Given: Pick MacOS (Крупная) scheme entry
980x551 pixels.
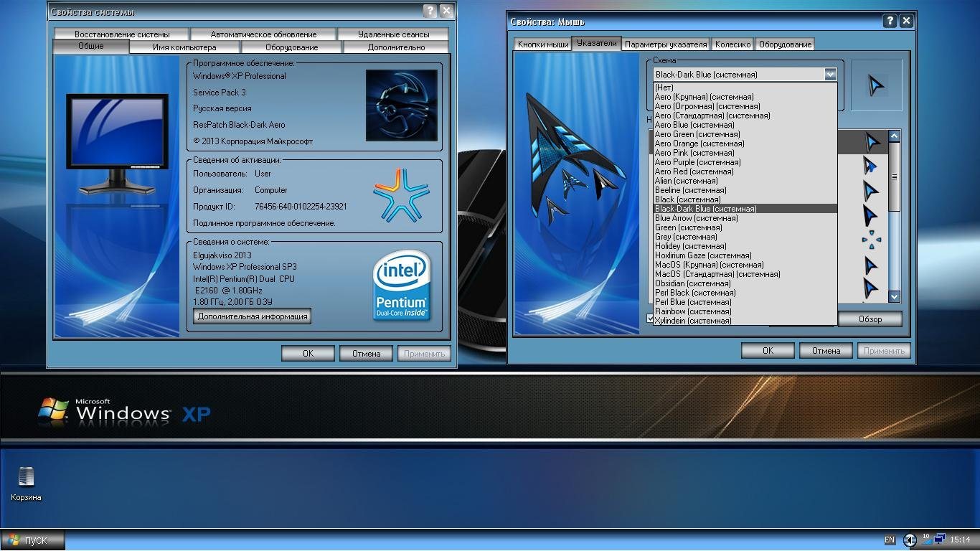Looking at the screenshot, I should pos(745,265).
